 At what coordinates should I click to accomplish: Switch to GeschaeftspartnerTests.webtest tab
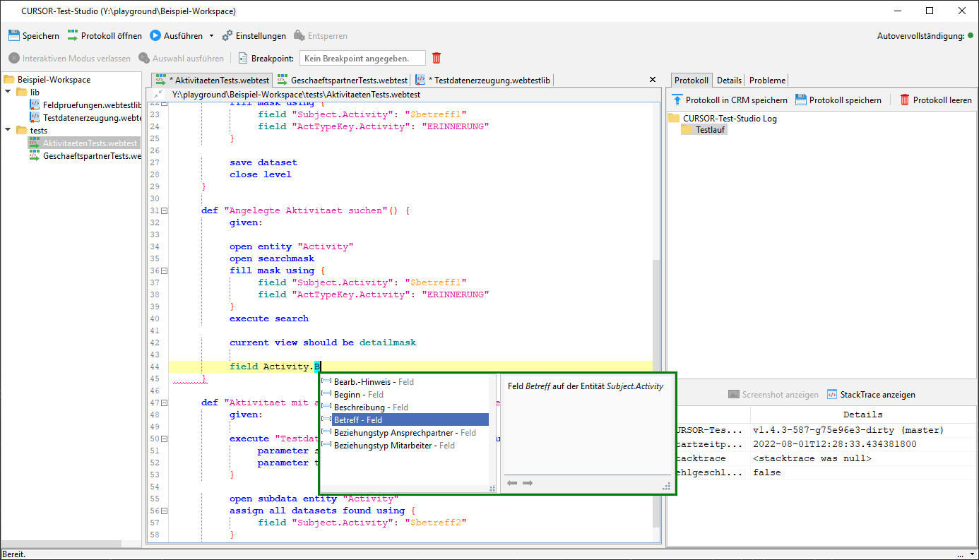[x=343, y=81]
